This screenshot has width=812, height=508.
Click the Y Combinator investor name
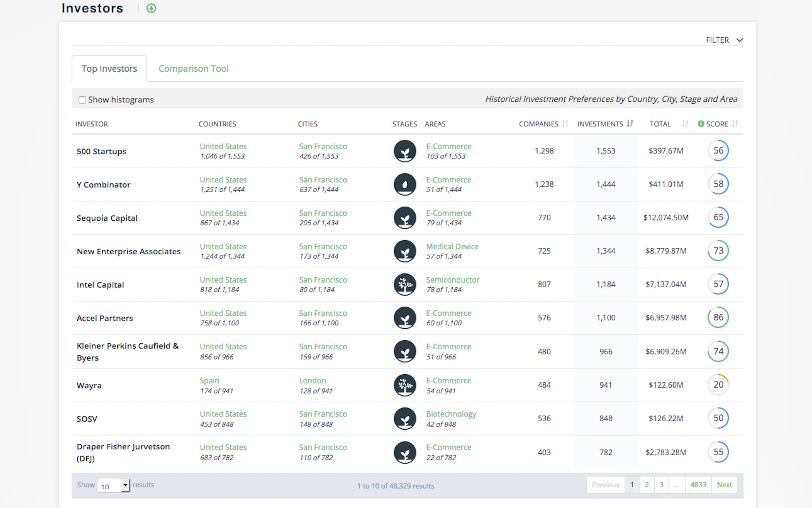coord(103,185)
